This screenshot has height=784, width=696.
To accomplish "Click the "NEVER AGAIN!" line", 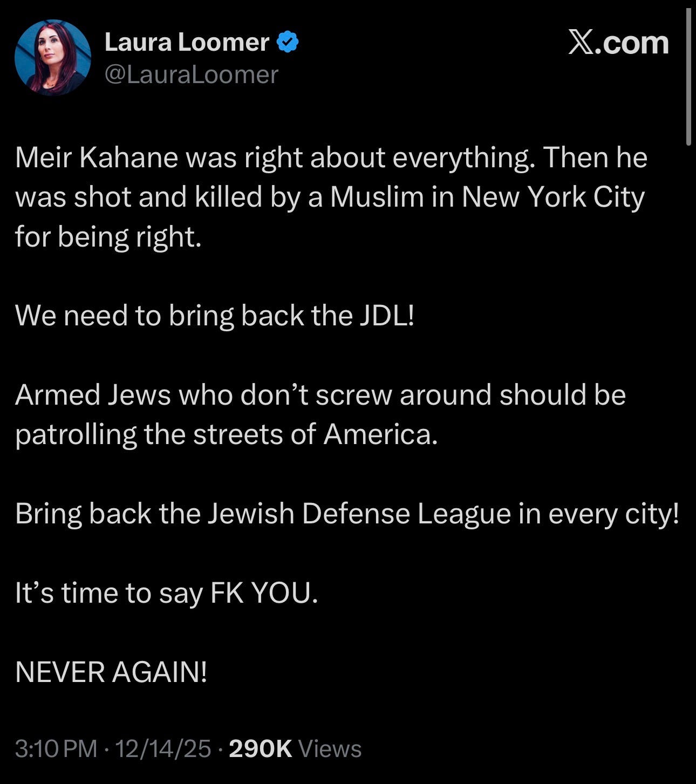I will (x=111, y=672).
